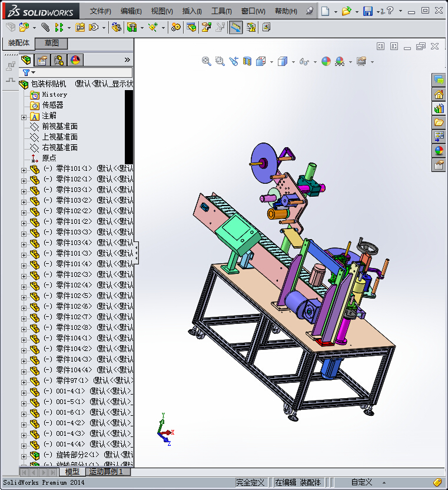The image size is (448, 490).
Task: Expand the 零件97<1> tree node
Action: [24, 382]
